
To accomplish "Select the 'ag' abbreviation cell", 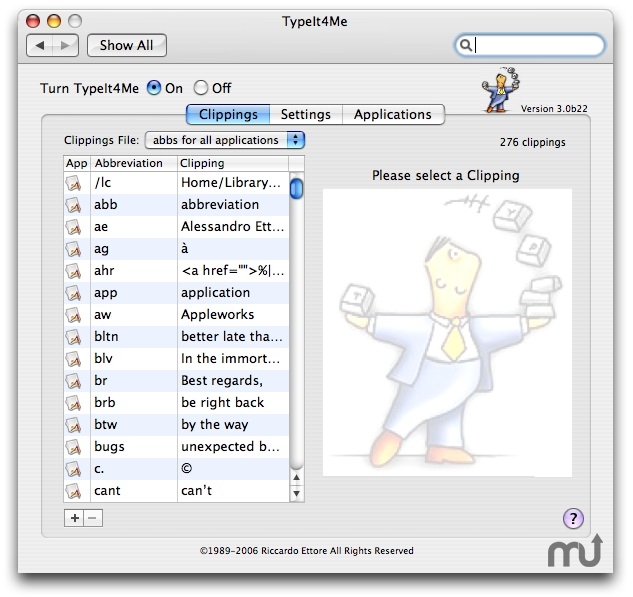I will [x=134, y=249].
